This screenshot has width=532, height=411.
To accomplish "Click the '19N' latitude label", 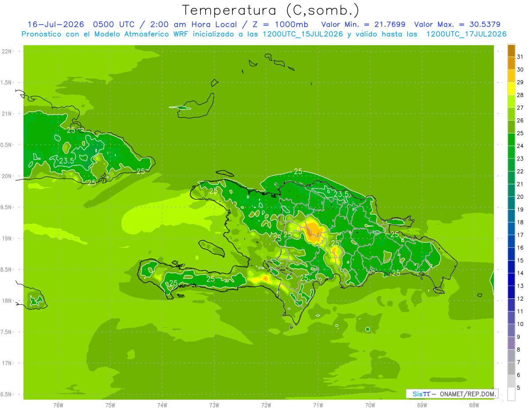I will click(7, 239).
